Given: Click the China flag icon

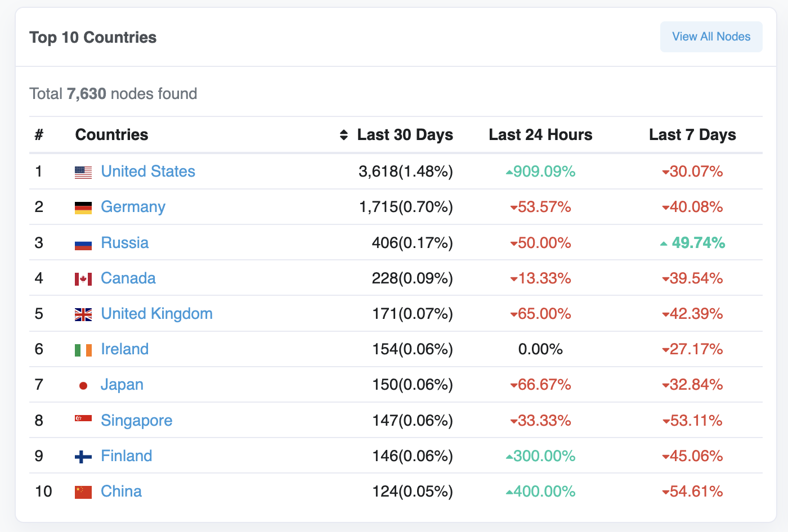Looking at the screenshot, I should 82,491.
